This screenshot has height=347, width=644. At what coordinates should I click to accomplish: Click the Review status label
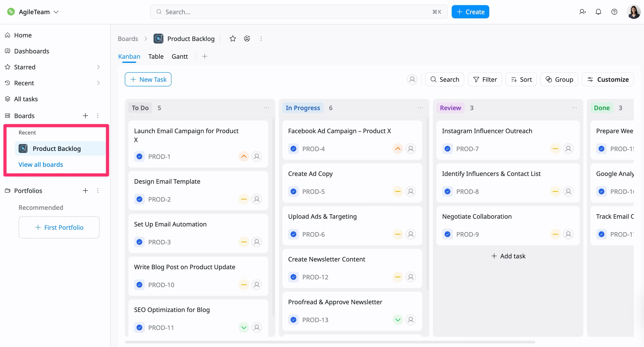coord(451,108)
